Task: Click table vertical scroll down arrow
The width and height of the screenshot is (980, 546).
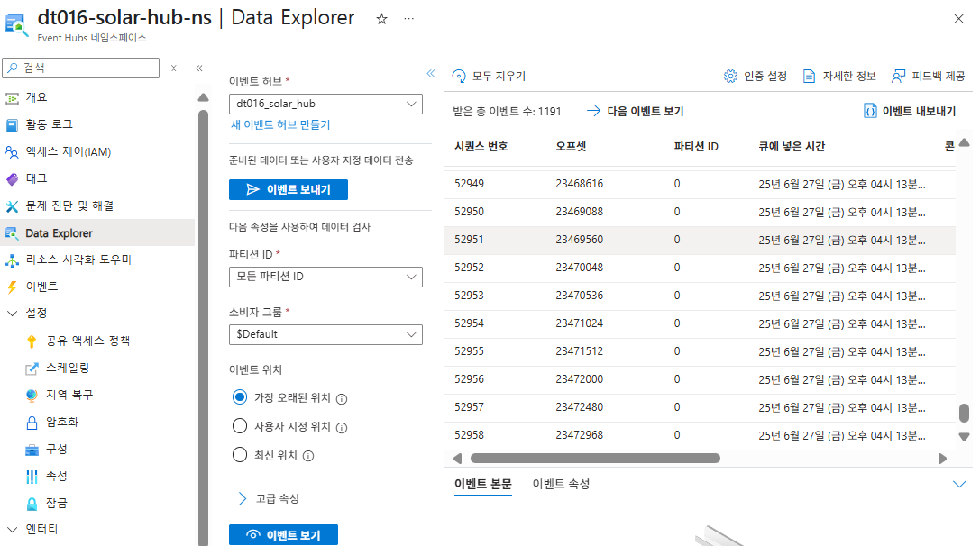Action: [x=965, y=437]
